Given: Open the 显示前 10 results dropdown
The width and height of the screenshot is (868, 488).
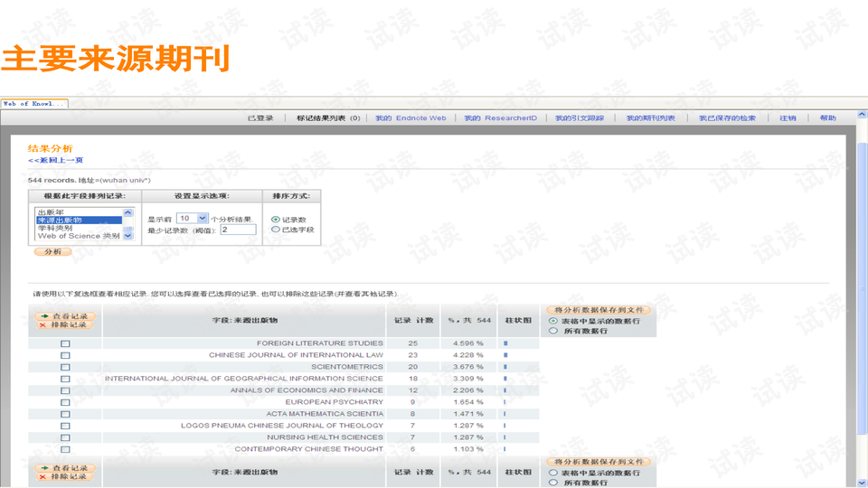Looking at the screenshot, I should click(192, 219).
